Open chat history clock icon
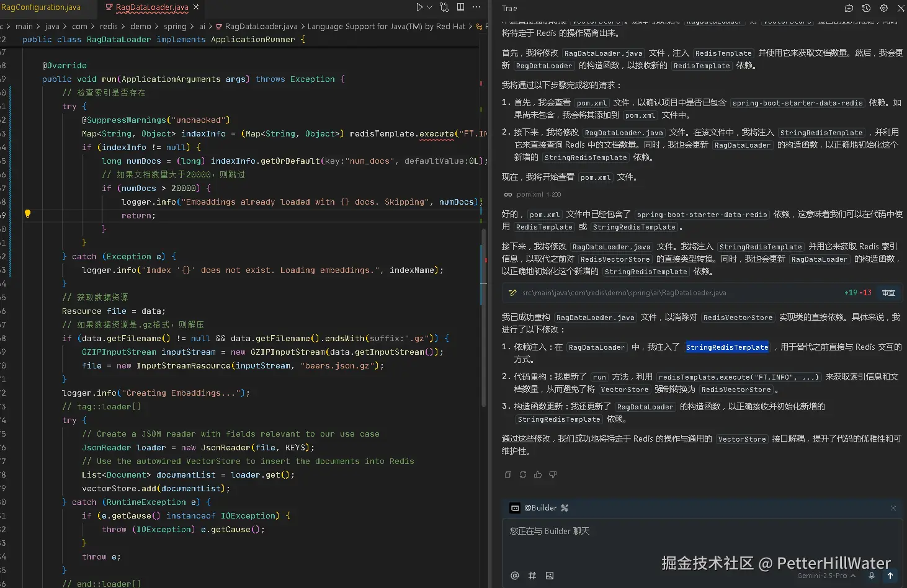 pyautogui.click(x=866, y=8)
